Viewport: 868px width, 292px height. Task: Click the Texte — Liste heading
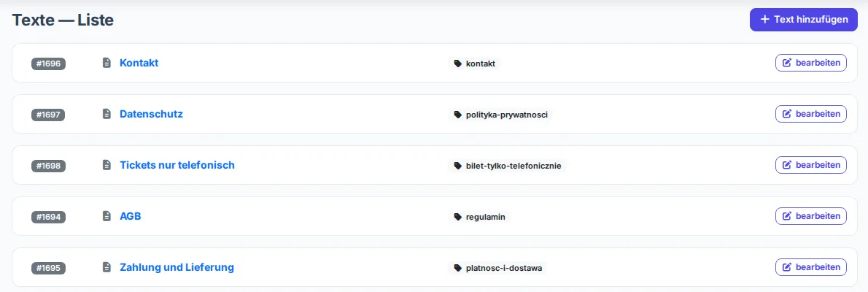[63, 20]
